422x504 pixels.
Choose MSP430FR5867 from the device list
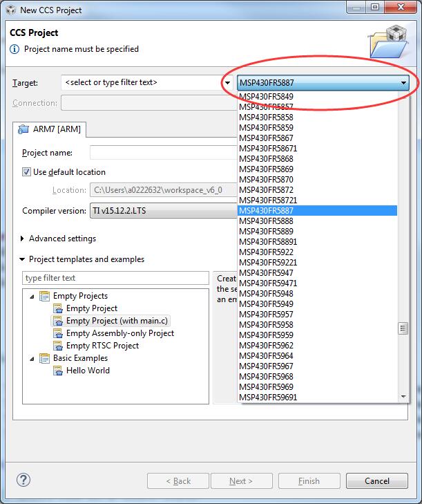[x=317, y=138]
